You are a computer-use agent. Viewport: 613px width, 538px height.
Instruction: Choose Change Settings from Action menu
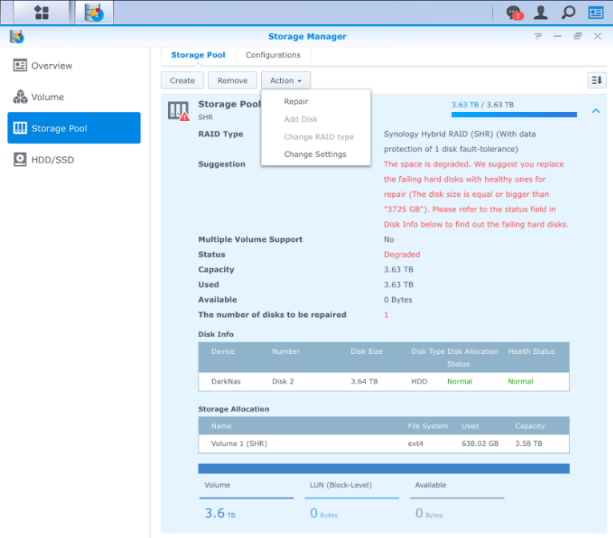315,154
